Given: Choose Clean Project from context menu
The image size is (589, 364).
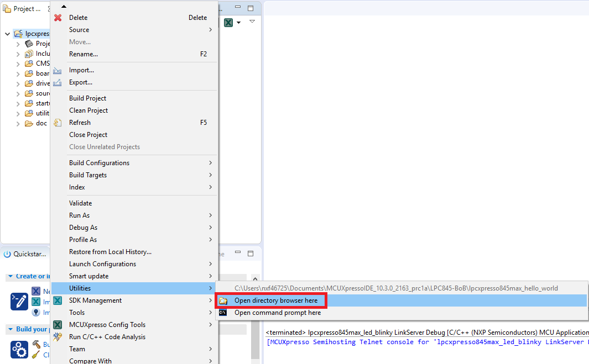Looking at the screenshot, I should 88,110.
